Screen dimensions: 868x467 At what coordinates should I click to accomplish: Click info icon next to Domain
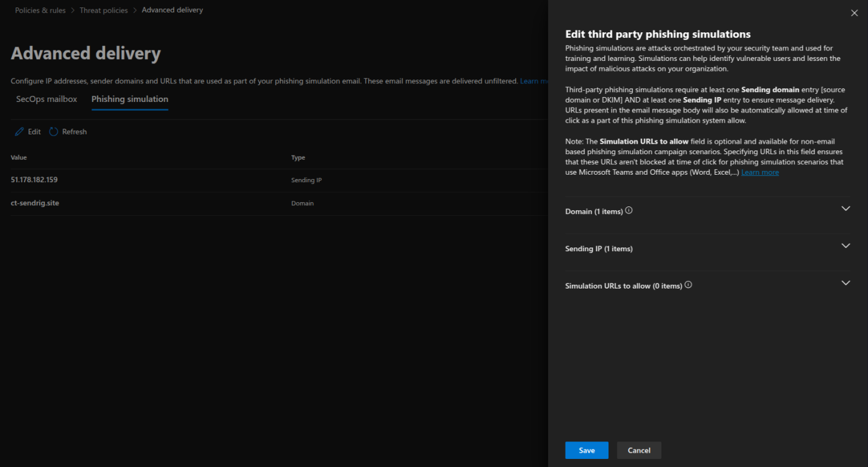pyautogui.click(x=628, y=211)
